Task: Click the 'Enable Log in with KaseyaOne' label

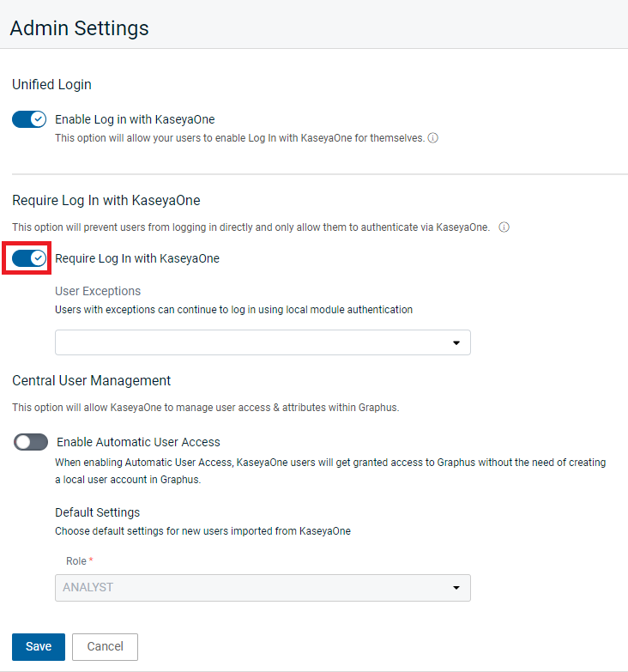Action: (x=135, y=119)
